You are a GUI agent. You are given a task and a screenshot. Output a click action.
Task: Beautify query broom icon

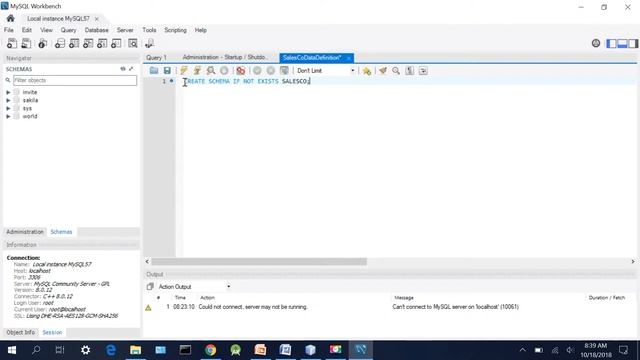(383, 71)
